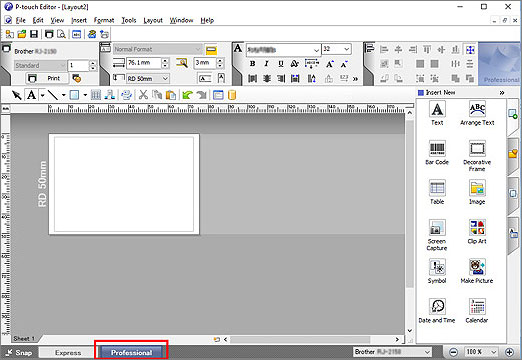Expand text tool options arrow
The height and width of the screenshot is (360, 522).
click(x=43, y=95)
